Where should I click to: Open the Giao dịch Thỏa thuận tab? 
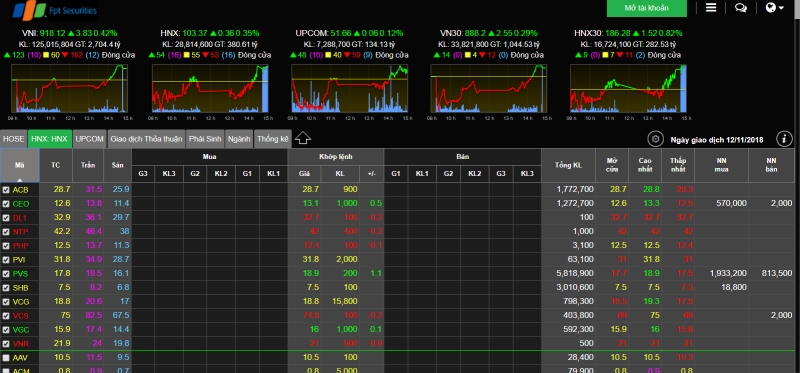click(146, 139)
